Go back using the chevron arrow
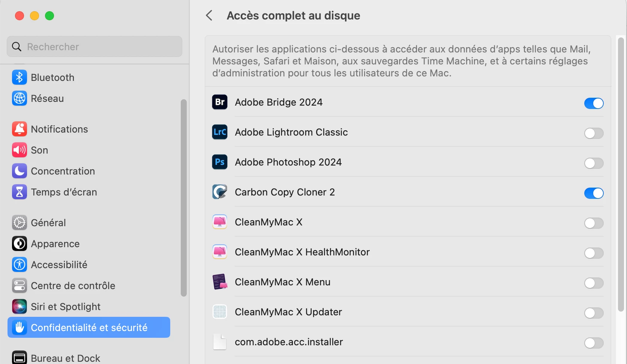Viewport: 627px width, 364px height. pyautogui.click(x=209, y=15)
